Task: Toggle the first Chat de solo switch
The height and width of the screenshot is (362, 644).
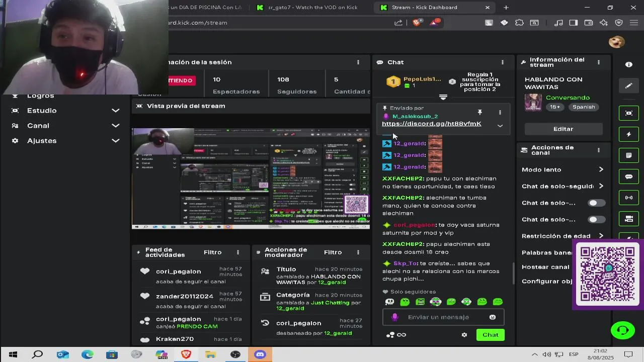Action: tap(597, 203)
